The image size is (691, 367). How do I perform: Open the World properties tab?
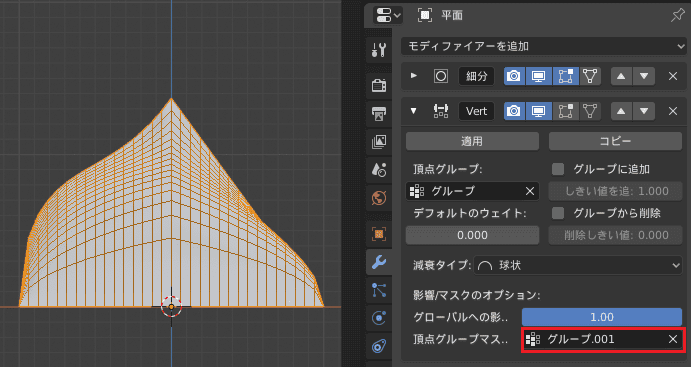point(379,198)
